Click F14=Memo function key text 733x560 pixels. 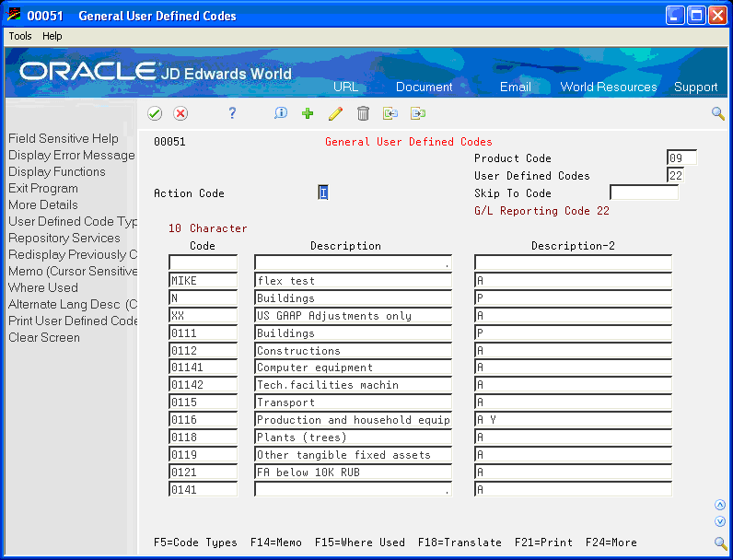point(276,542)
